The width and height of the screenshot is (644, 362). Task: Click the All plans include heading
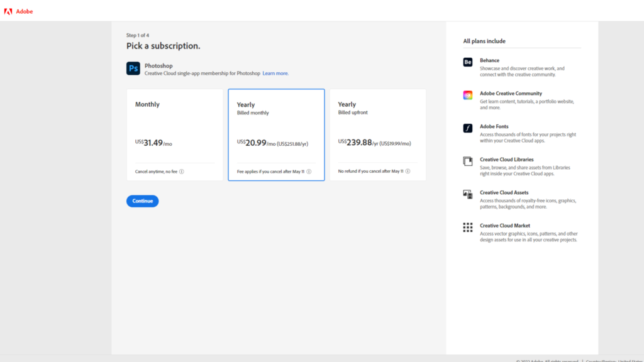click(484, 41)
